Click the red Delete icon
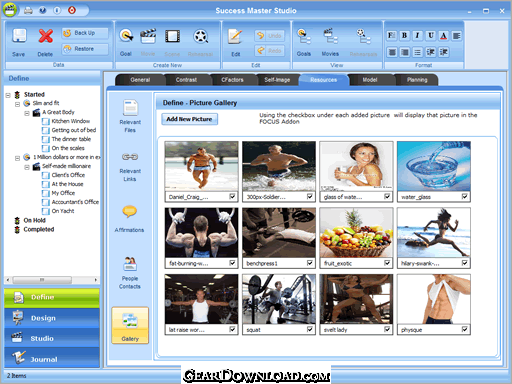Screen dimensions: 512x384 pyautogui.click(x=45, y=36)
